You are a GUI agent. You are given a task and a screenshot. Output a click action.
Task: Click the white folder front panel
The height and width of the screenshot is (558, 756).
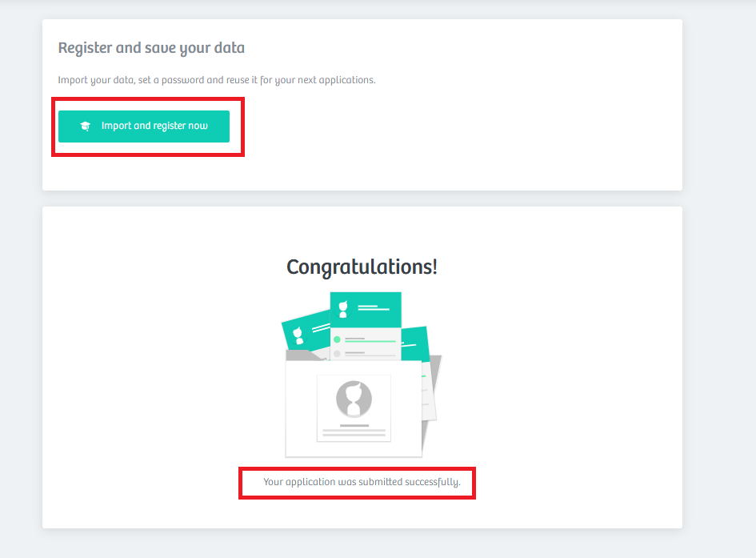(354, 409)
